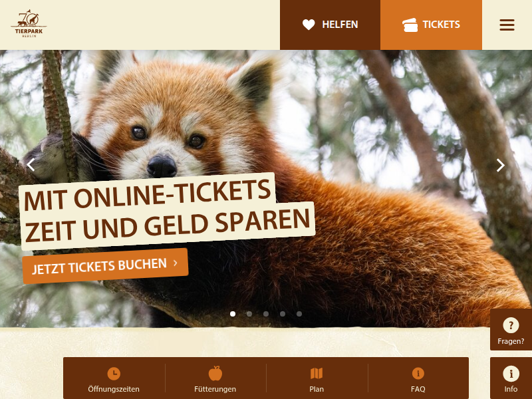Click the Mit Online-Tickets headline banner

coord(166,211)
